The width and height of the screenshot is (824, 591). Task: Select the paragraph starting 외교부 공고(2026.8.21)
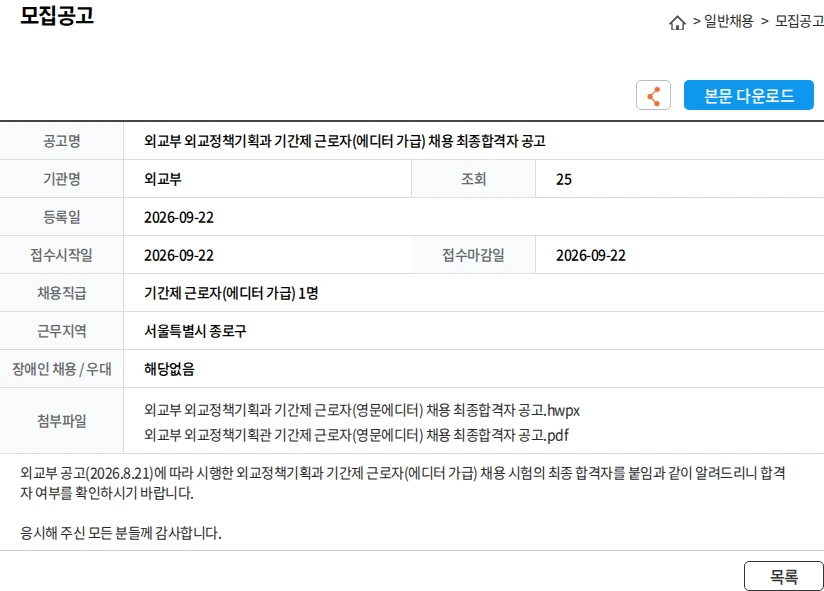tap(403, 483)
